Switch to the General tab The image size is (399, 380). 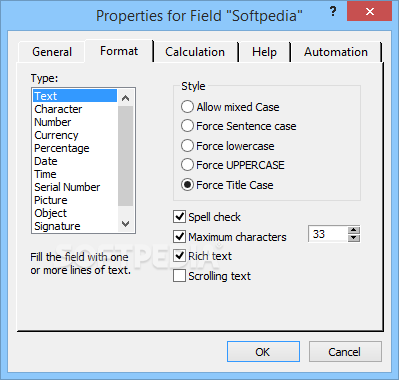point(52,52)
